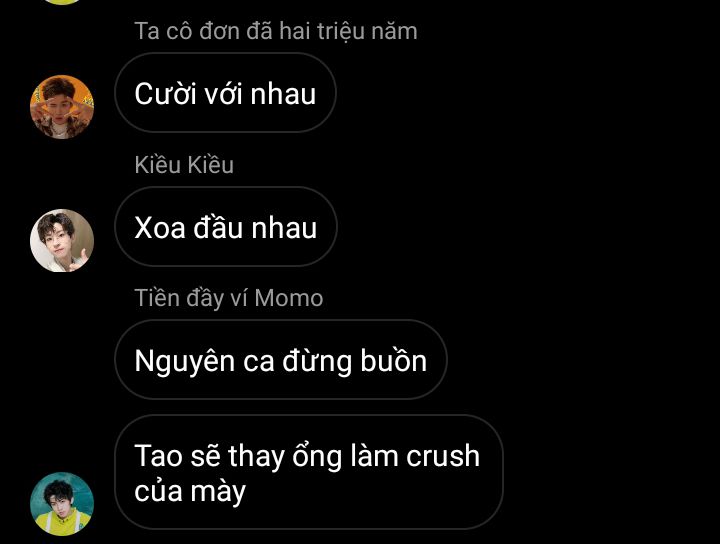Image resolution: width=720 pixels, height=544 pixels.
Task: Click sender name "Ta cô đơn đã hai triệu năm"
Action: (276, 31)
